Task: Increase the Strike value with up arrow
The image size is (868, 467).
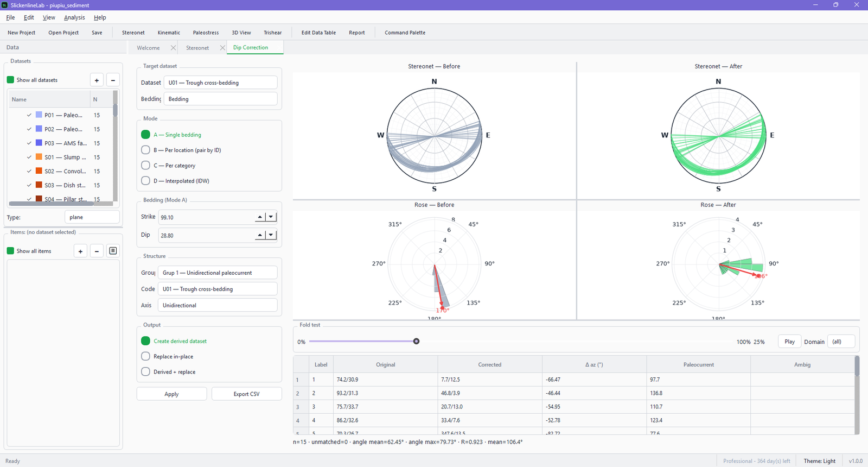Action: 260,217
